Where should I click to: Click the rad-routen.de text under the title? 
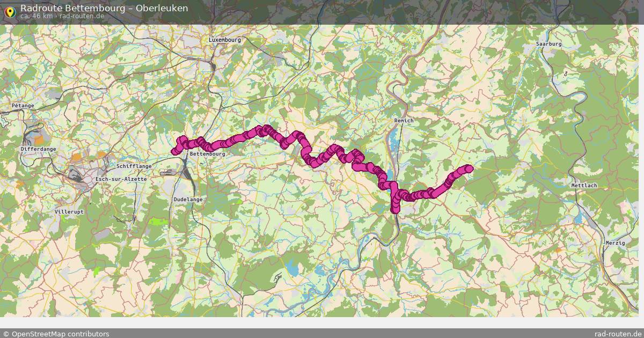[82, 16]
